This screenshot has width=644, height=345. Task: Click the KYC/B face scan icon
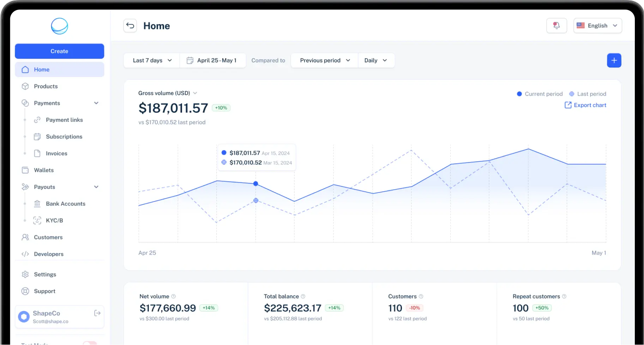pyautogui.click(x=37, y=221)
